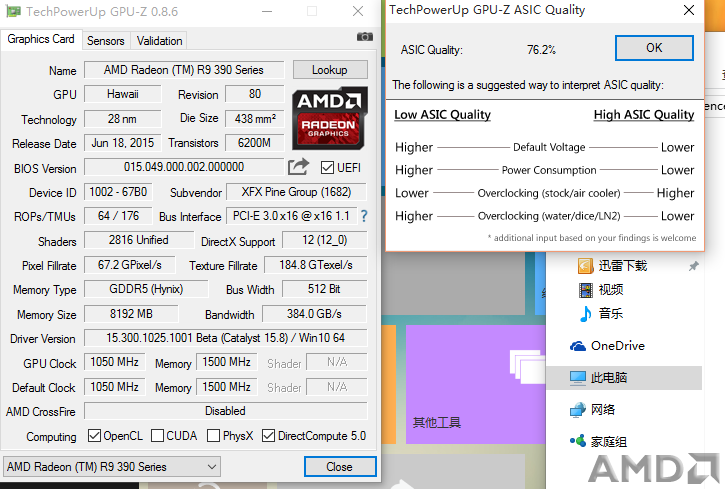This screenshot has height=489, width=725.
Task: Click the Driver Version field
Action: 226,338
